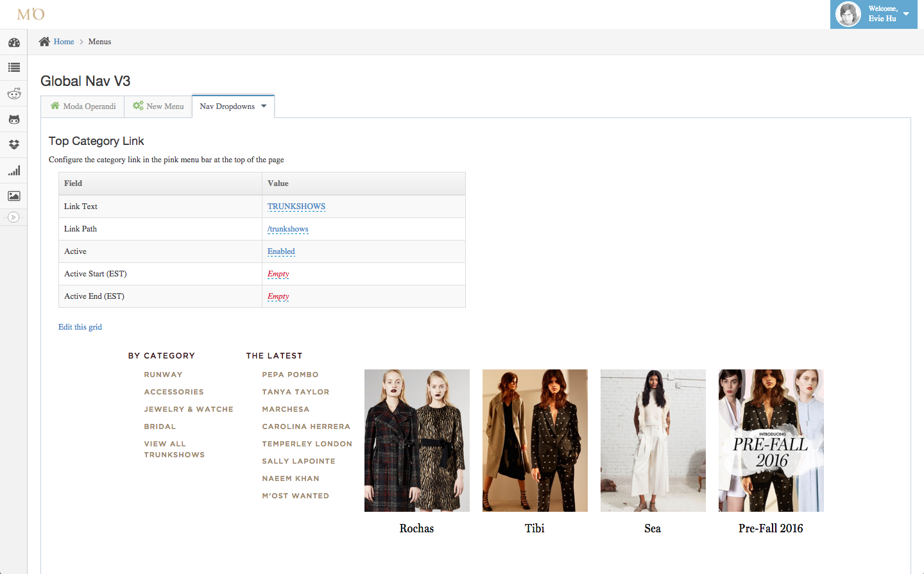Edit the /trunkshows link path value
This screenshot has height=574, width=924.
(x=288, y=229)
